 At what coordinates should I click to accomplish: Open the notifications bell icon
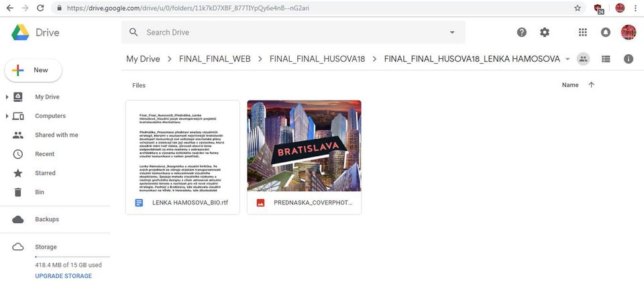605,32
